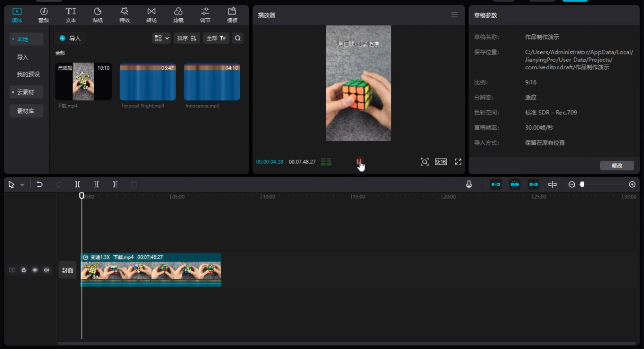Click the 导入 import button
Viewport: 644px width, 349px height.
[70, 38]
